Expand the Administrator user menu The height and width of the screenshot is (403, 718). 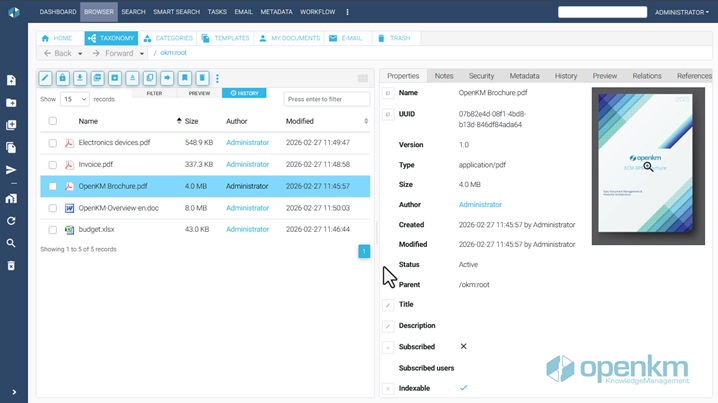681,12
